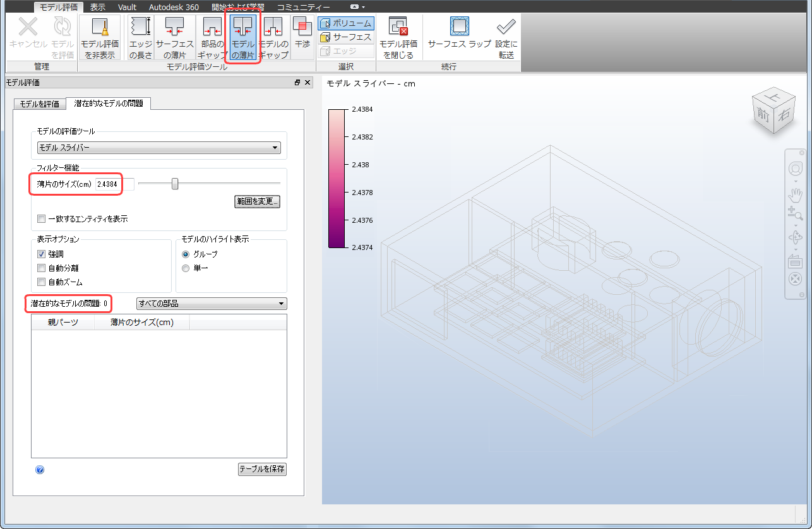Open the 表示 ribbon tab

98,7
